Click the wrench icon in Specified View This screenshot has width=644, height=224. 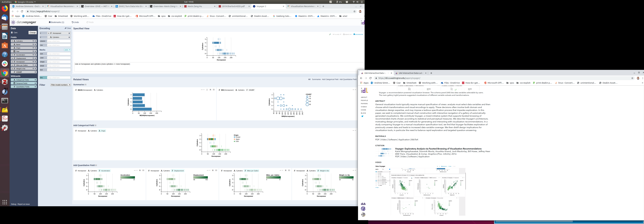(x=330, y=34)
